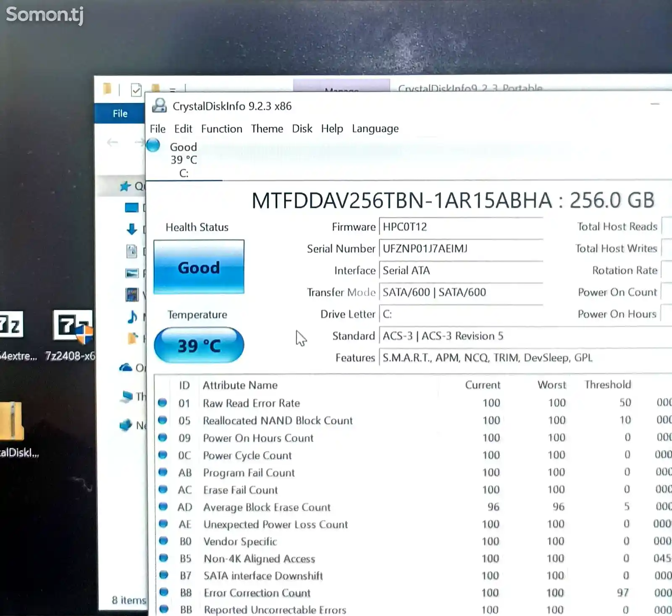The width and height of the screenshot is (672, 616).
Task: Click the Good health status button
Action: pyautogui.click(x=199, y=267)
